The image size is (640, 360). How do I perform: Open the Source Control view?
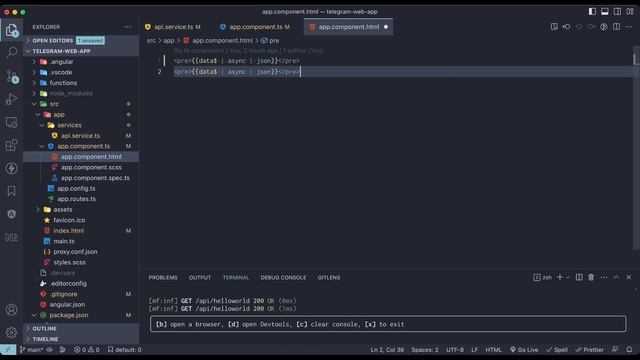pyautogui.click(x=11, y=76)
